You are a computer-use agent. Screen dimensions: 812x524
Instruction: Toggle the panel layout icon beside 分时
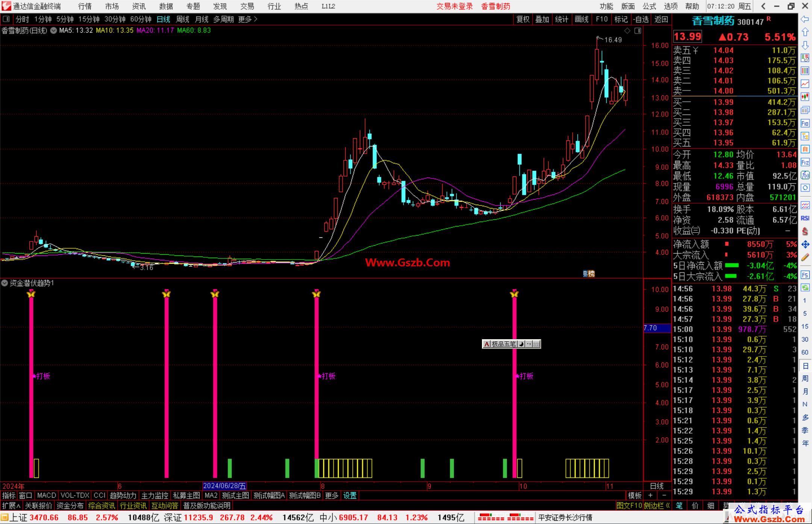pos(6,19)
